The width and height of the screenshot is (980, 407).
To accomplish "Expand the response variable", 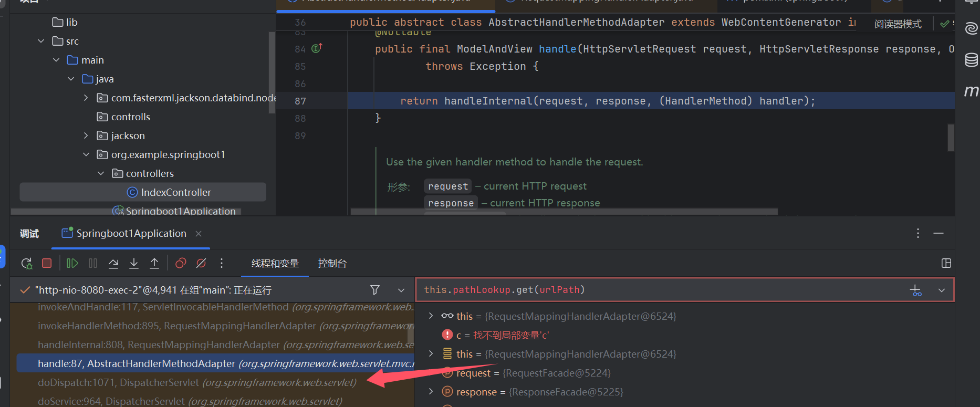I will pyautogui.click(x=431, y=392).
